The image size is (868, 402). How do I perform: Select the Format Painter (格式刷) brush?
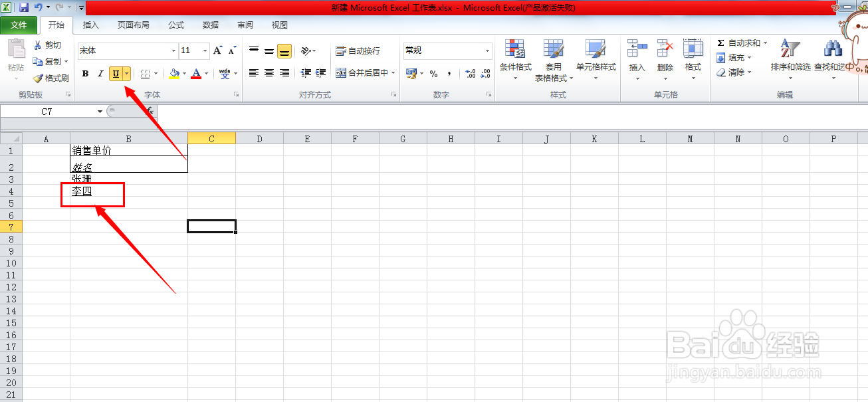click(51, 78)
